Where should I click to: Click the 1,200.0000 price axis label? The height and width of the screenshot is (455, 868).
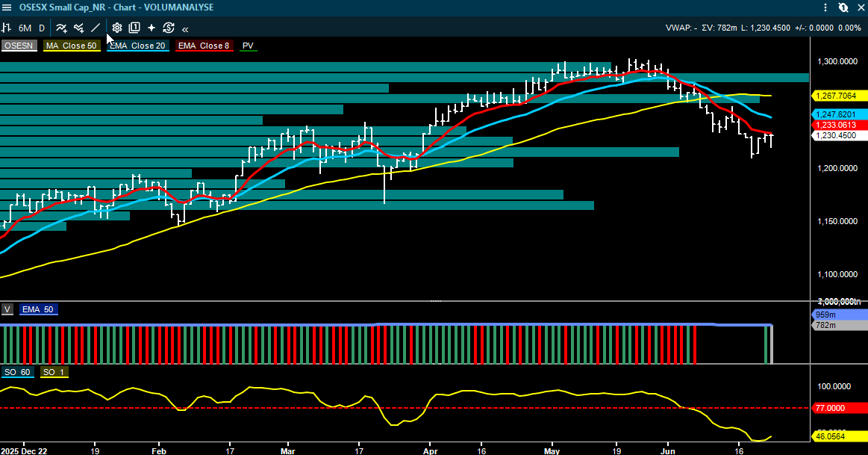point(837,168)
